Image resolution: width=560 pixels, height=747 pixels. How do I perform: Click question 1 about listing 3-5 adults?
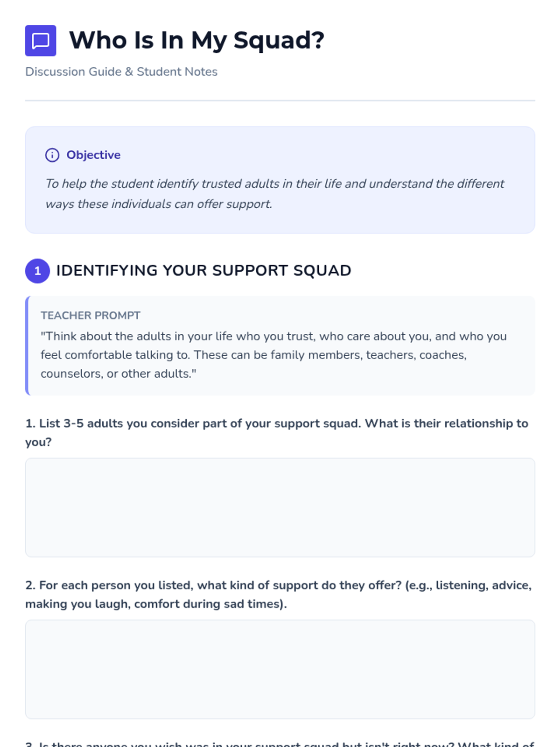pos(276,432)
